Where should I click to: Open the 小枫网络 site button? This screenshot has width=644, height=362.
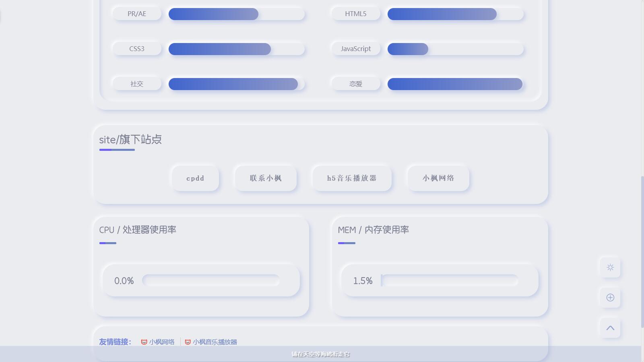(438, 178)
